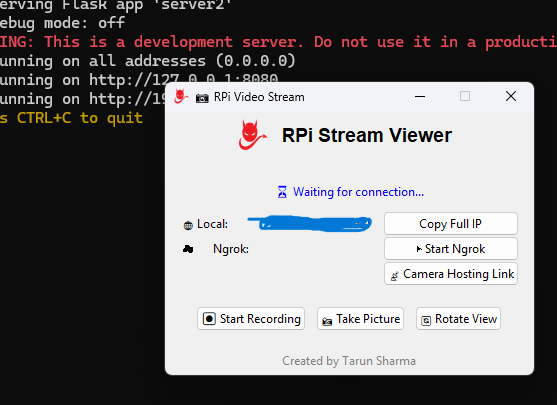Begin recording with Start Recording
Screen dimensions: 557x405
click(x=251, y=319)
